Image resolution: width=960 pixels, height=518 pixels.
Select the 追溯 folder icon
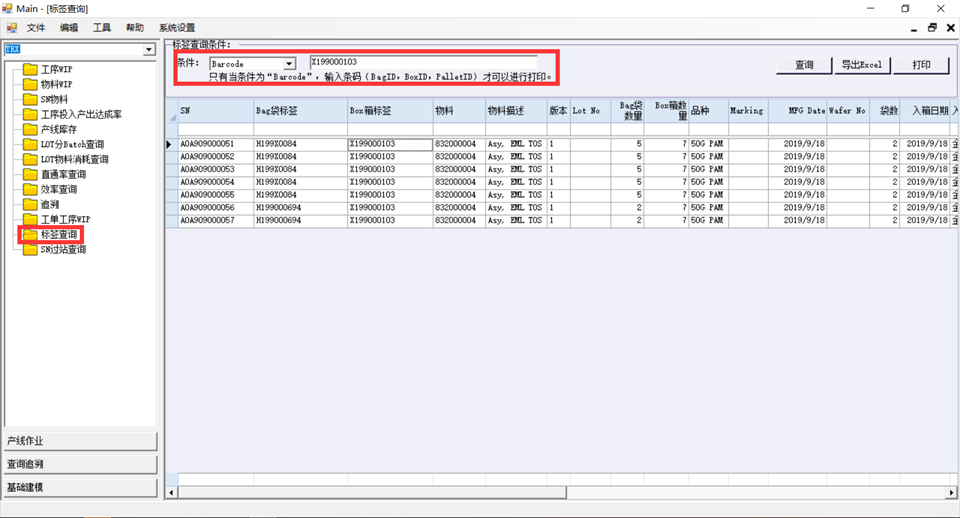[x=30, y=205]
